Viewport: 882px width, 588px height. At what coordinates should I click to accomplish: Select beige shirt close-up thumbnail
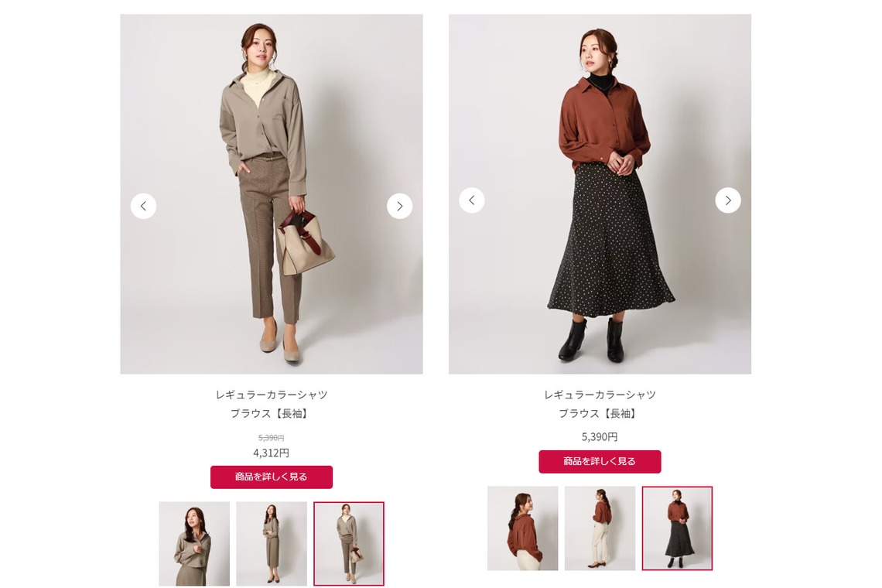[194, 544]
